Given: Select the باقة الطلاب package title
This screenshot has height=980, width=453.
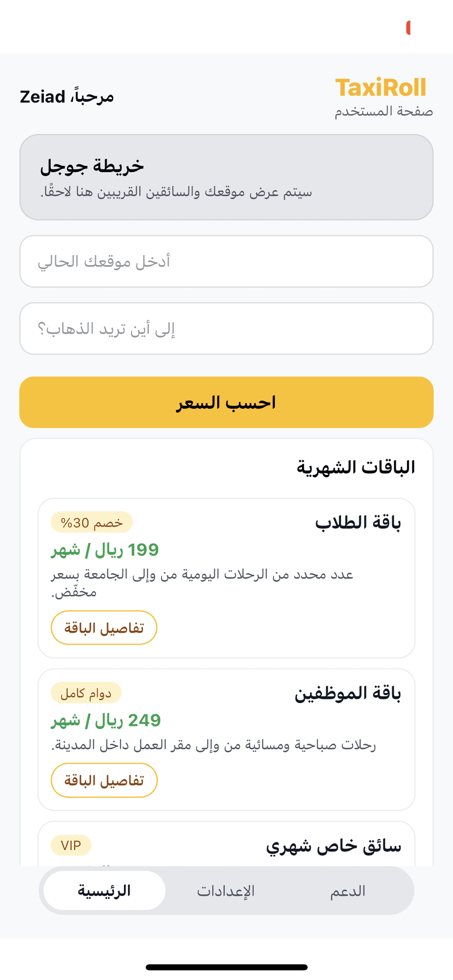Looking at the screenshot, I should coord(358,522).
